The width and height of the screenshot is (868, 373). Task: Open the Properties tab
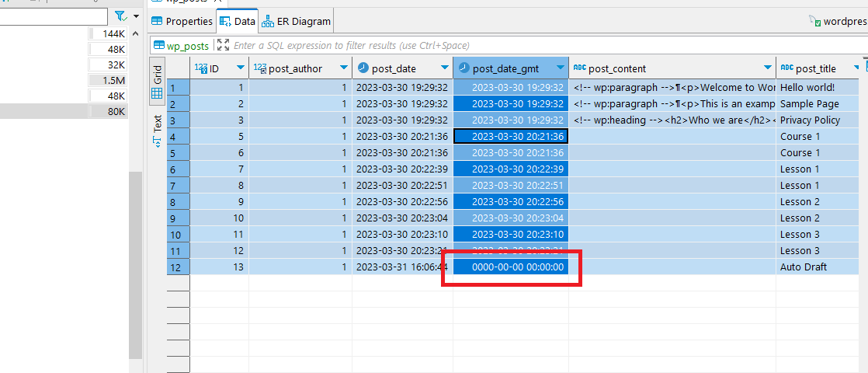[x=182, y=22]
